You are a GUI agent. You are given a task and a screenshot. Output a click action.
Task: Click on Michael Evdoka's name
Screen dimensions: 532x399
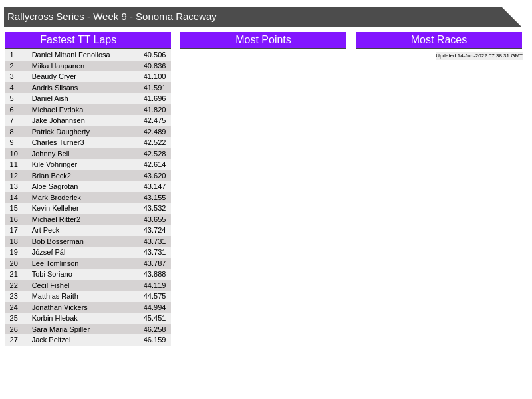pyautogui.click(x=57, y=110)
